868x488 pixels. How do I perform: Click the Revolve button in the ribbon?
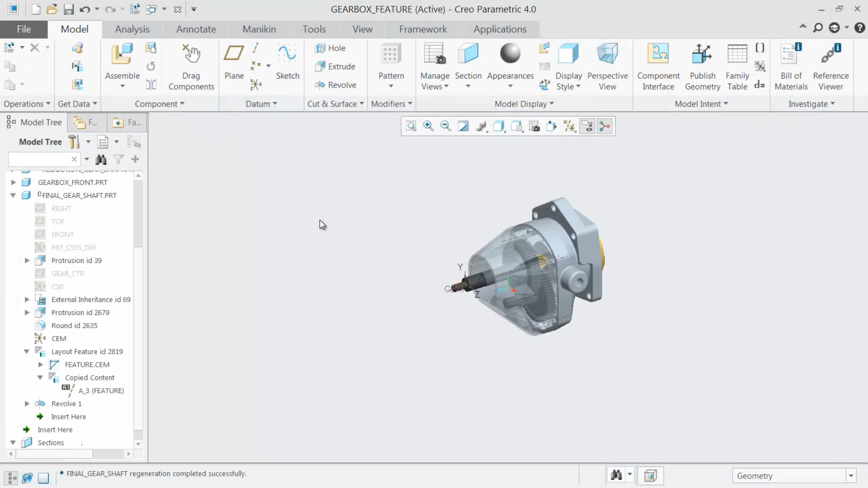tap(335, 85)
